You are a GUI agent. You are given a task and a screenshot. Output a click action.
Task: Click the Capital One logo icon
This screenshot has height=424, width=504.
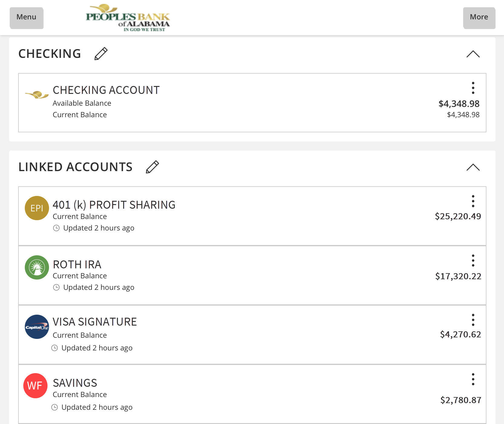coord(37,327)
